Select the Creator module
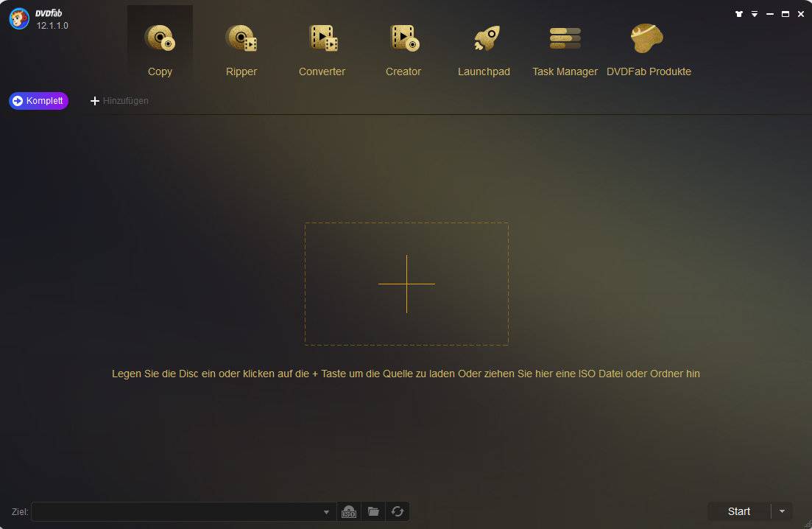 (x=403, y=50)
